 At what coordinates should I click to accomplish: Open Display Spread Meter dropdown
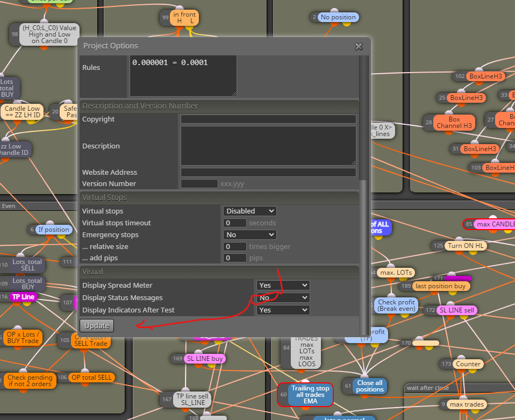pos(283,285)
